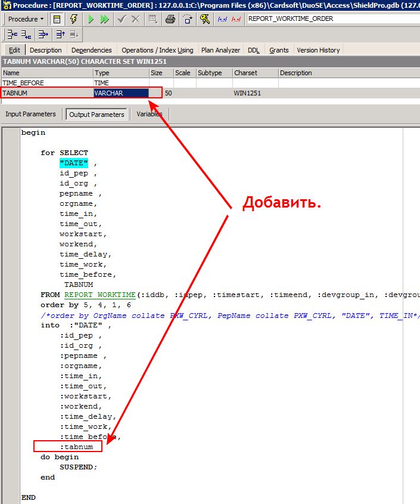The image size is (420, 504).
Task: Click the procedure name field REPORT_WORKTIME_ORDER
Action: [332, 19]
